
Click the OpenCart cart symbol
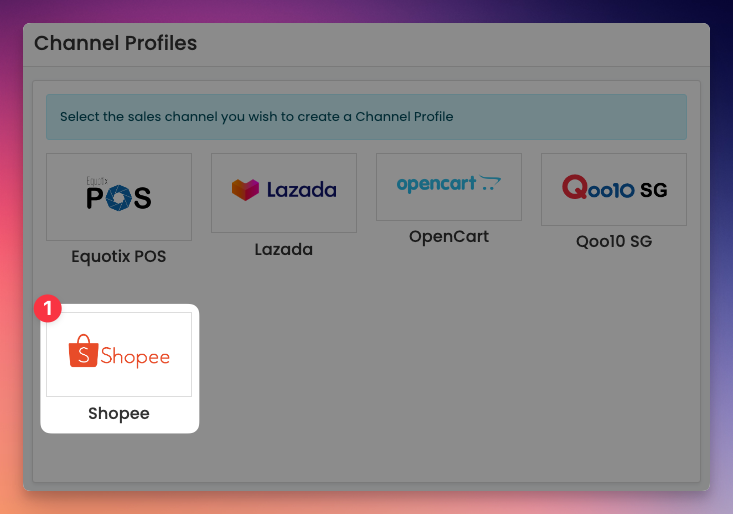[490, 183]
